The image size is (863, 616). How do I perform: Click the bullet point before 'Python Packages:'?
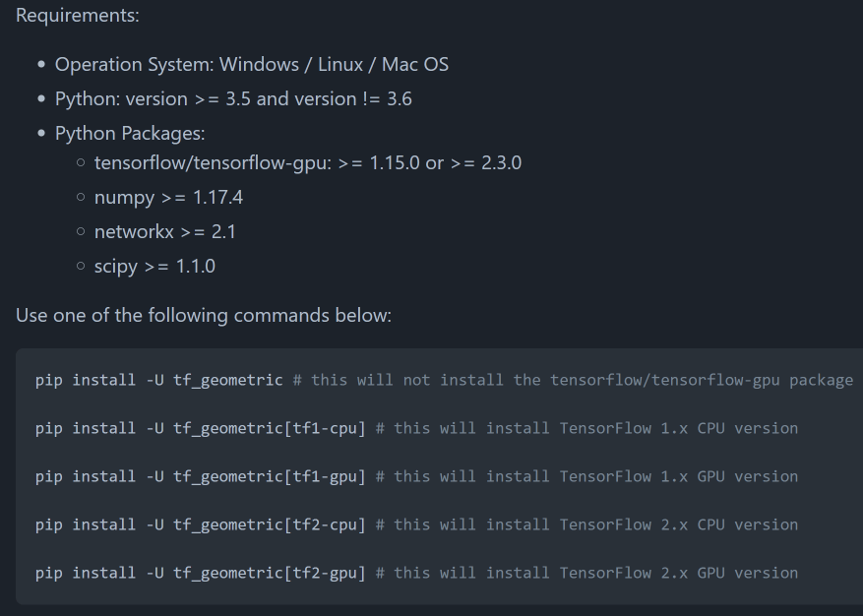click(x=41, y=134)
